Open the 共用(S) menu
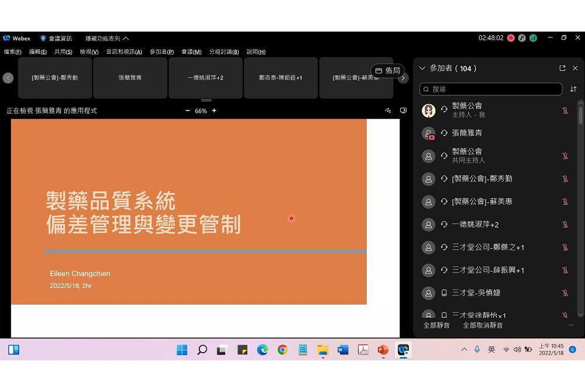Image resolution: width=585 pixels, height=392 pixels. [63, 52]
